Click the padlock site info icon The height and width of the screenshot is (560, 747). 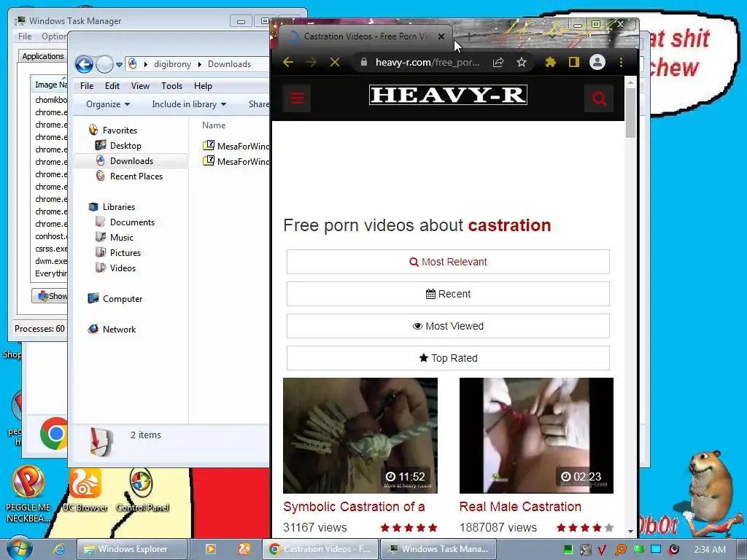pyautogui.click(x=364, y=63)
